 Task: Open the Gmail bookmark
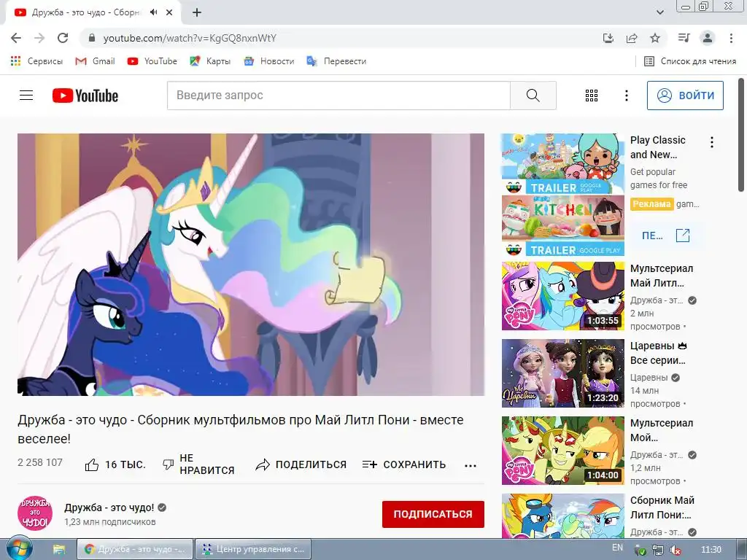pyautogui.click(x=96, y=61)
